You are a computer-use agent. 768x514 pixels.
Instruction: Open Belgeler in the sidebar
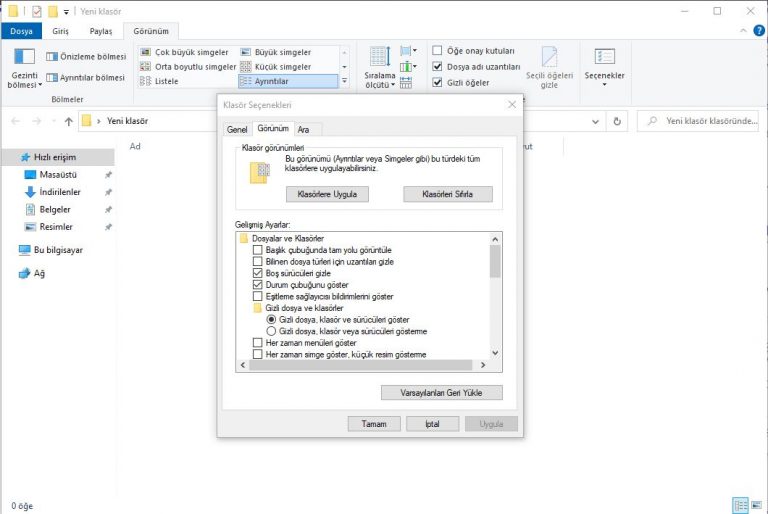tap(55, 209)
